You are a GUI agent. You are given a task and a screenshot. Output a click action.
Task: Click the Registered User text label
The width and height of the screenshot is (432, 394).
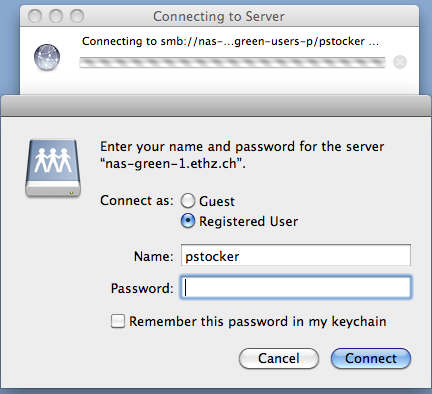pos(248,221)
